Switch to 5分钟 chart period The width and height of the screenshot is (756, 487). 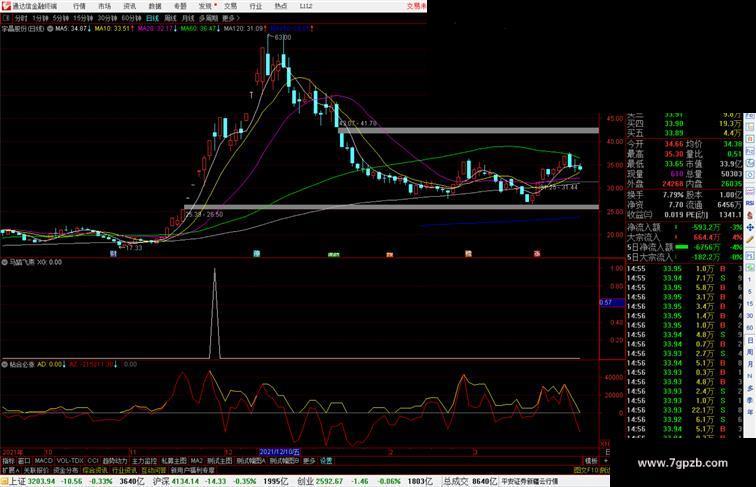tap(61, 18)
